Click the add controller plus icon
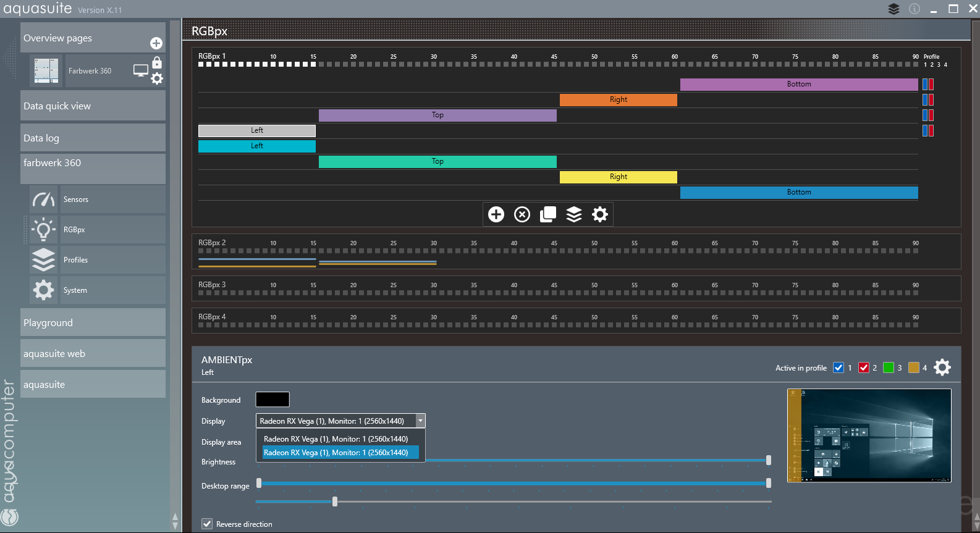 click(x=496, y=214)
